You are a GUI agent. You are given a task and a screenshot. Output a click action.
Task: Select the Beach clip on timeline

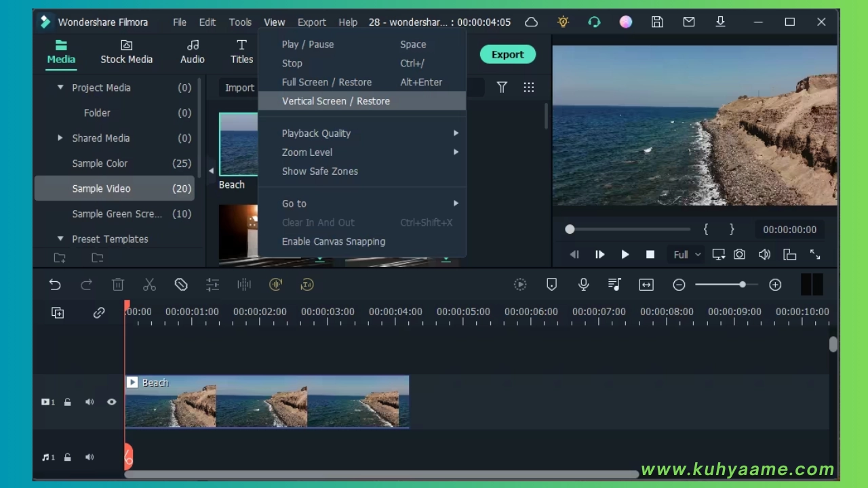click(267, 402)
